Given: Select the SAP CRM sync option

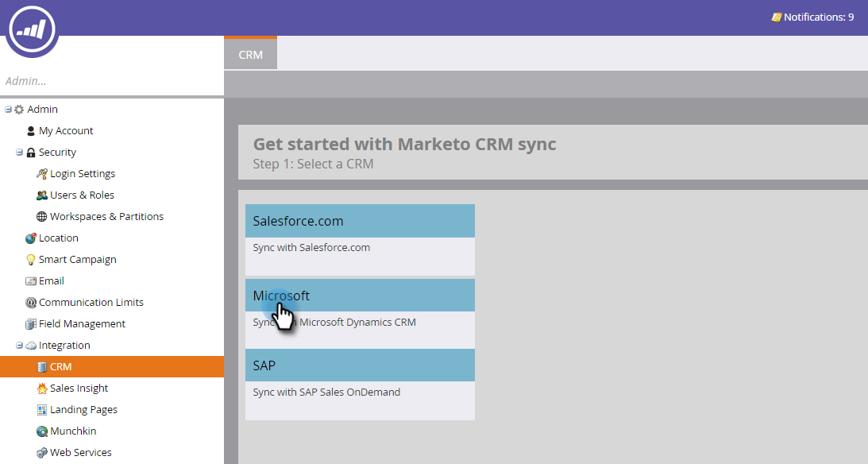Looking at the screenshot, I should 360,365.
